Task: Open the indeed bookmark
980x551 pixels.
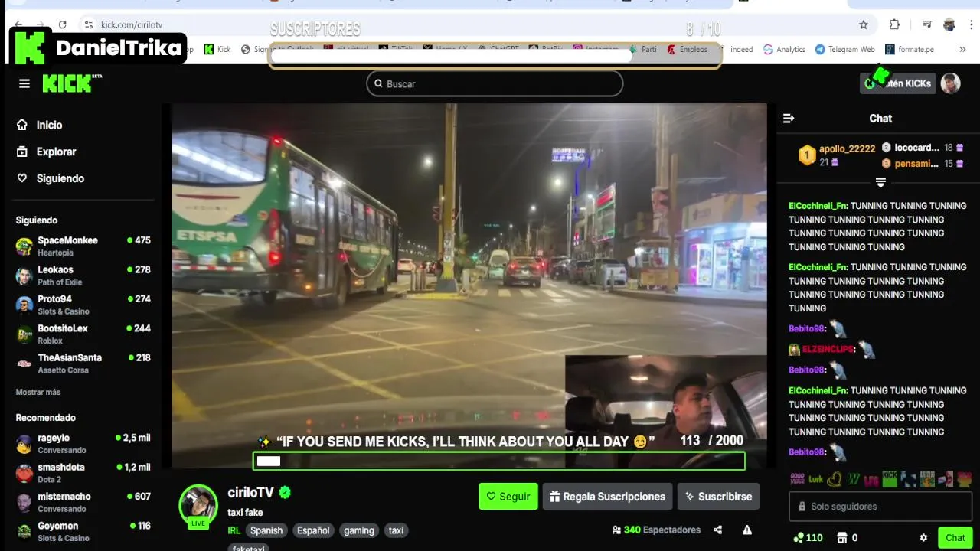Action: point(741,49)
